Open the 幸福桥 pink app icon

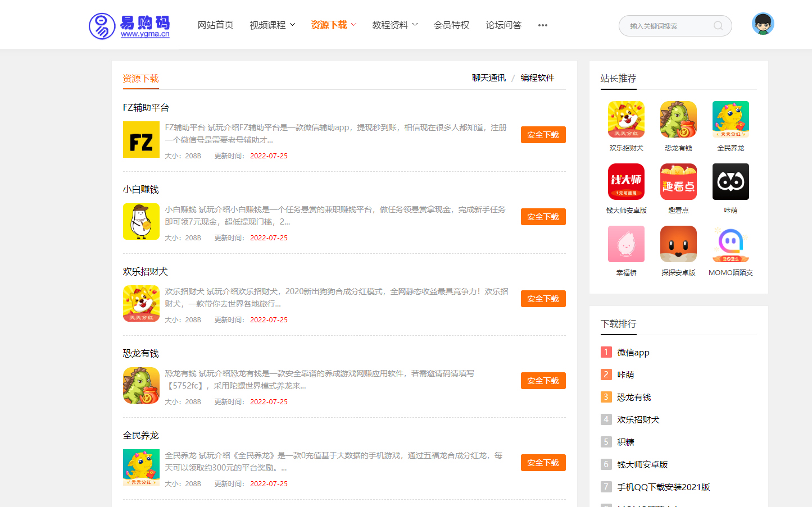pos(626,244)
